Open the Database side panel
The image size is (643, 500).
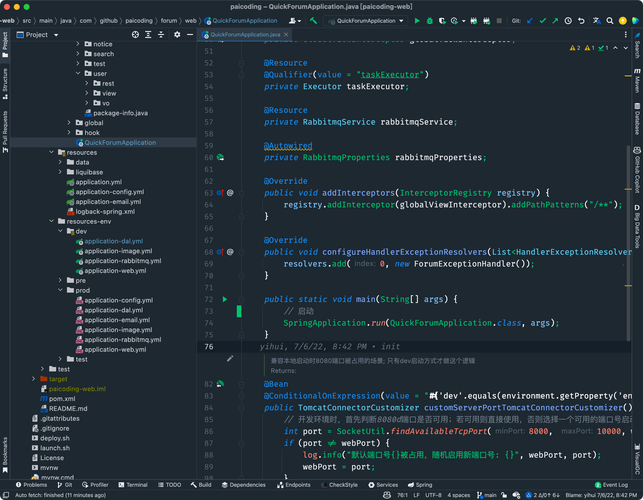pyautogui.click(x=636, y=117)
